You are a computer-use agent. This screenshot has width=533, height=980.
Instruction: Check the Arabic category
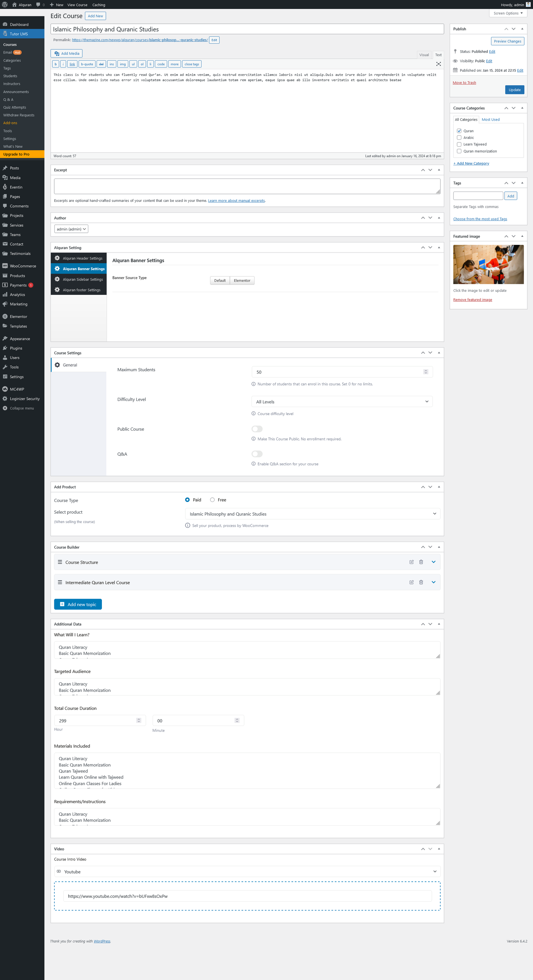[459, 138]
